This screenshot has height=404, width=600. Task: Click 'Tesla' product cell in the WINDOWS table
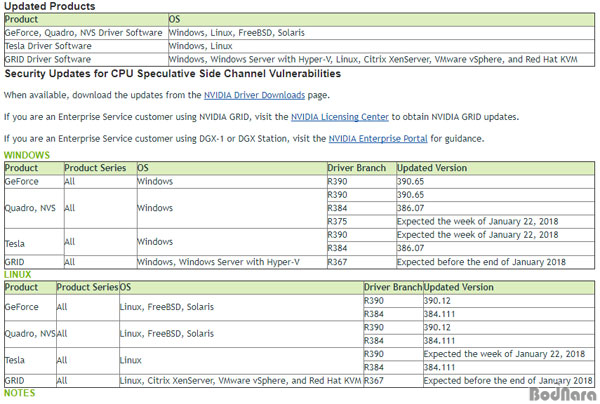[x=34, y=242]
